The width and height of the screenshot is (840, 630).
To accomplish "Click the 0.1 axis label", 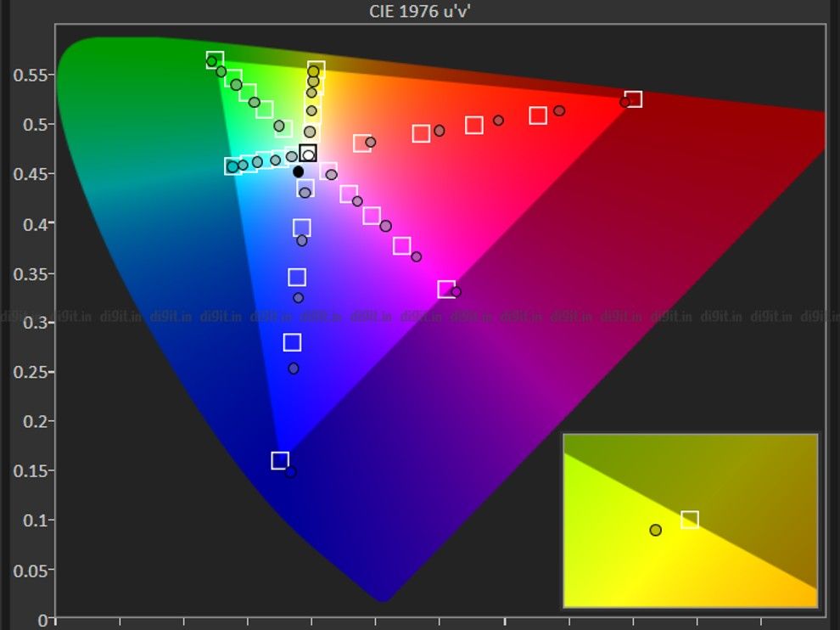I will click(x=37, y=520).
